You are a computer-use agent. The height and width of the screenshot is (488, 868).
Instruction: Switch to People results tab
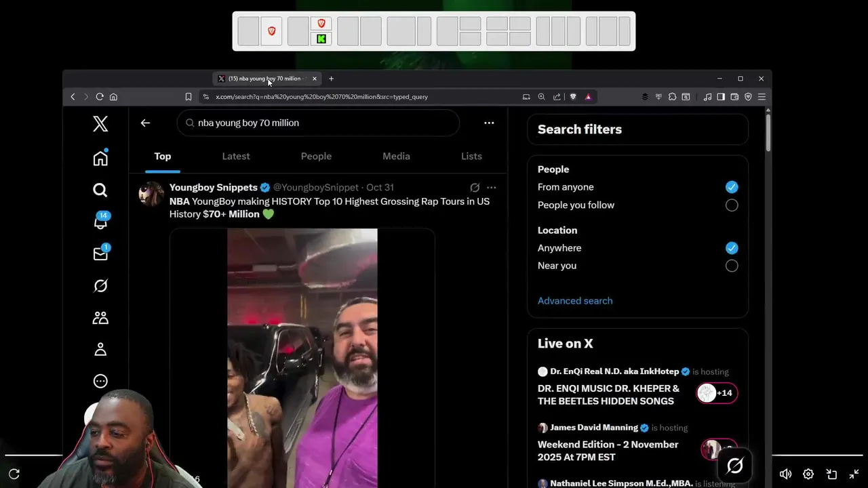tap(316, 156)
